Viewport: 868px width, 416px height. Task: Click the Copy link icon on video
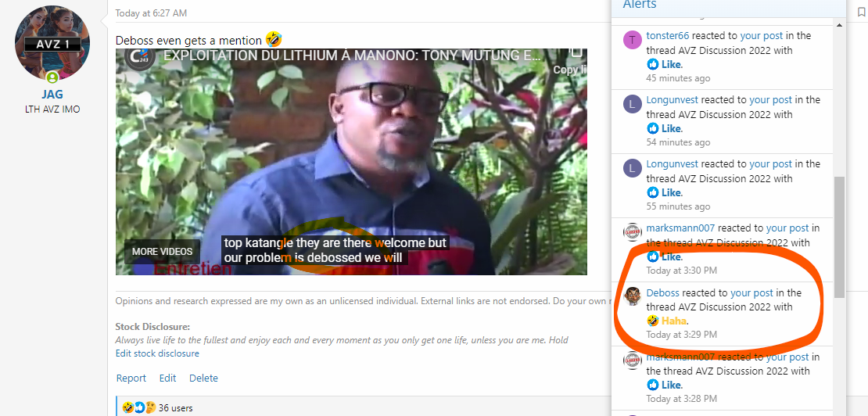576,55
